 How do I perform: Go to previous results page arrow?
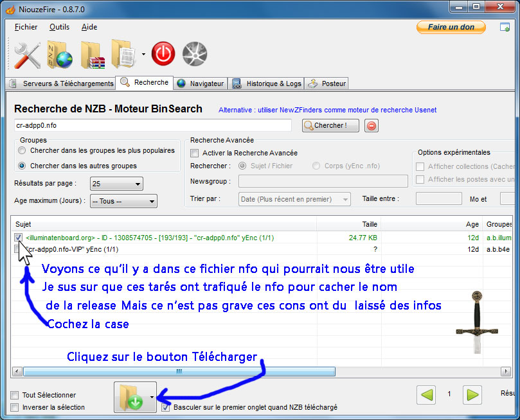[426, 394]
